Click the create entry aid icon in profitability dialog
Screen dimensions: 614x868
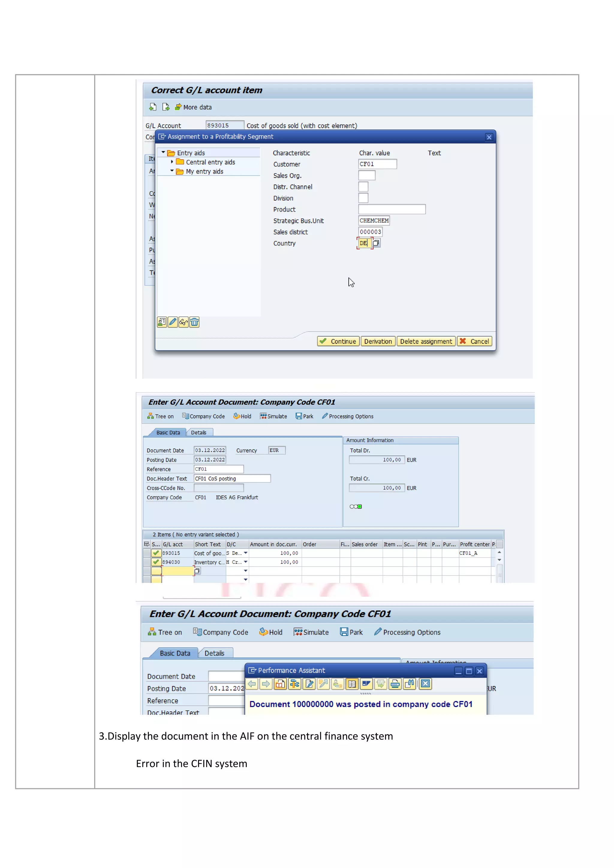tap(162, 322)
